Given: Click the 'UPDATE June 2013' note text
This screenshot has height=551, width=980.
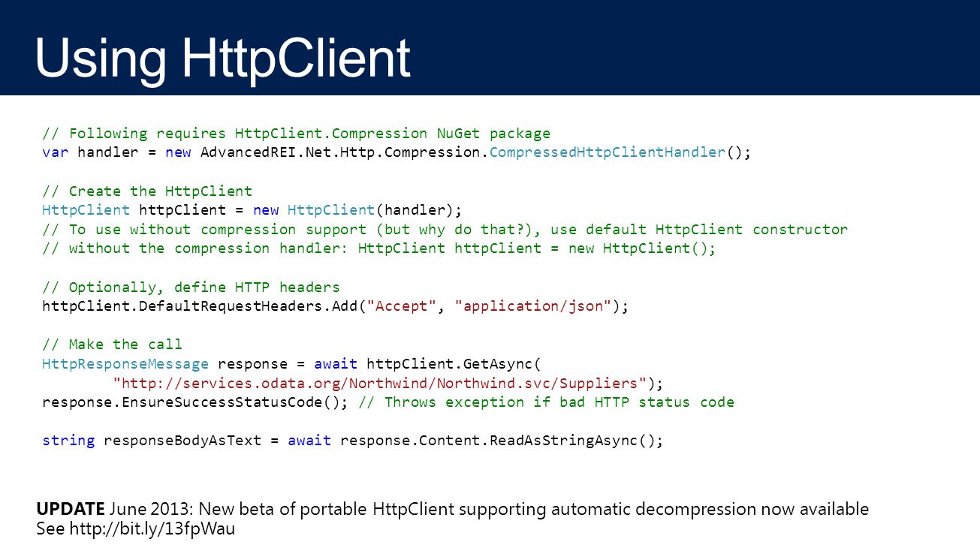Looking at the screenshot, I should coord(453,509).
